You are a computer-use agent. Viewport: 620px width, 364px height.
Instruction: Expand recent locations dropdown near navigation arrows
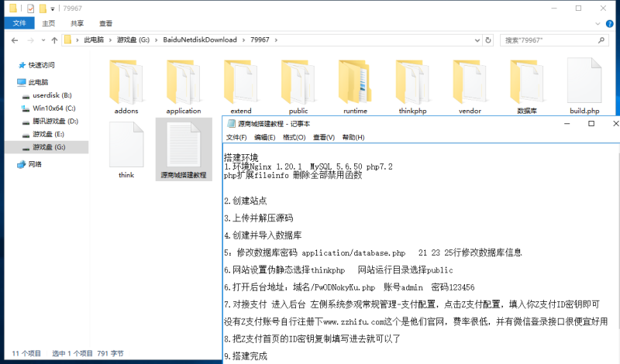(43, 40)
